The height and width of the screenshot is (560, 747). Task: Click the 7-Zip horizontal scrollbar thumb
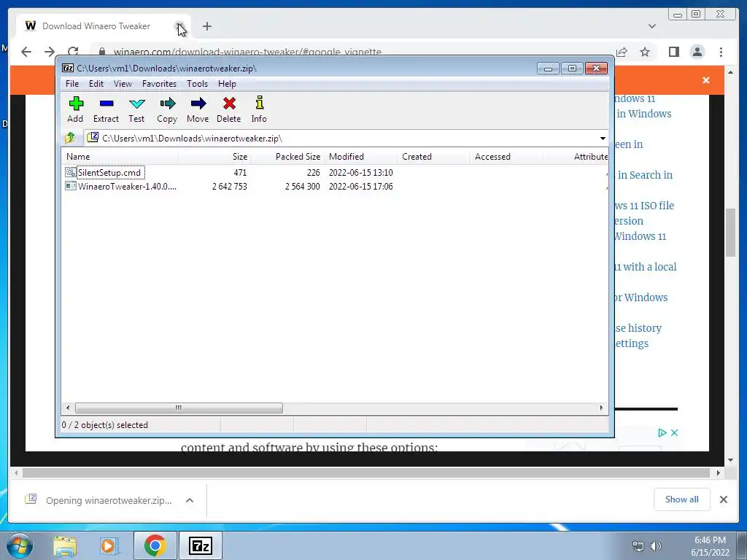tap(179, 408)
